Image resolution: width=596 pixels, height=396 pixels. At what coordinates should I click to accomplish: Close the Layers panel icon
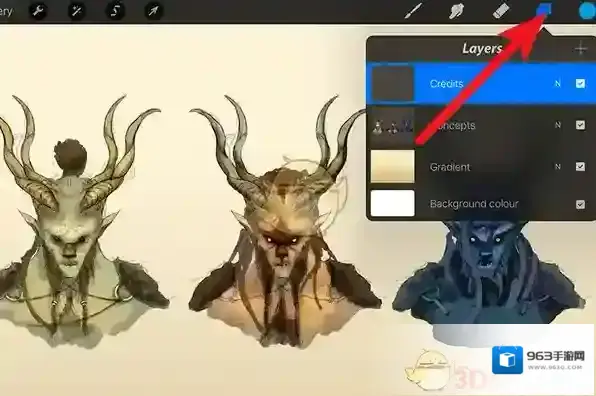click(x=544, y=10)
